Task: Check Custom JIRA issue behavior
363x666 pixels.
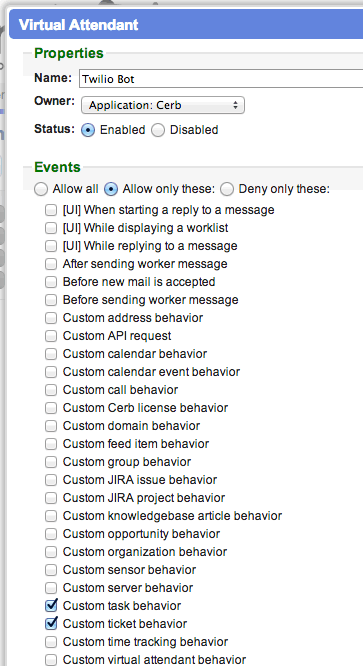Action: [x=51, y=480]
